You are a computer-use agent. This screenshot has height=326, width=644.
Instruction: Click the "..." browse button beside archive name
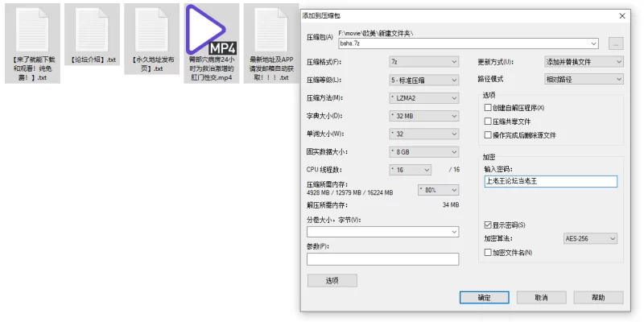[615, 43]
